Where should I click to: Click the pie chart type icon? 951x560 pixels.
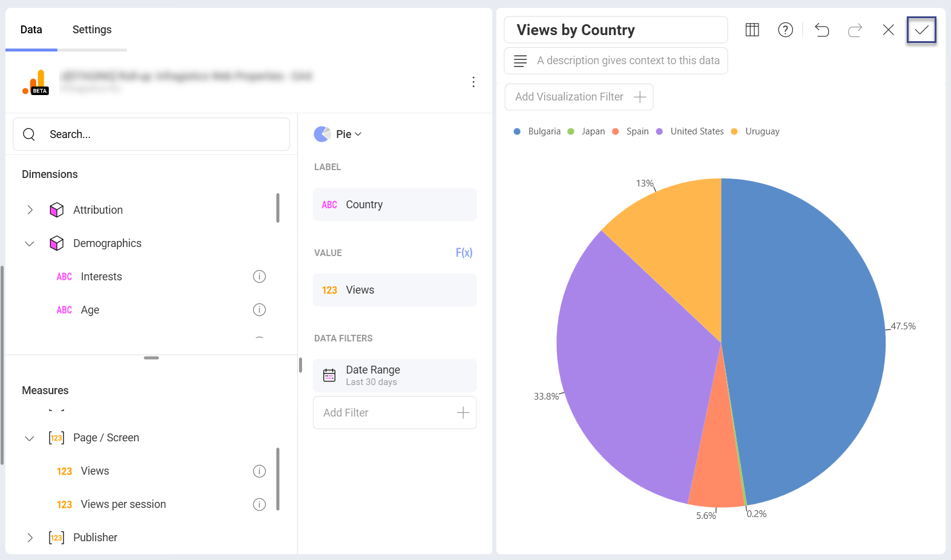(322, 134)
